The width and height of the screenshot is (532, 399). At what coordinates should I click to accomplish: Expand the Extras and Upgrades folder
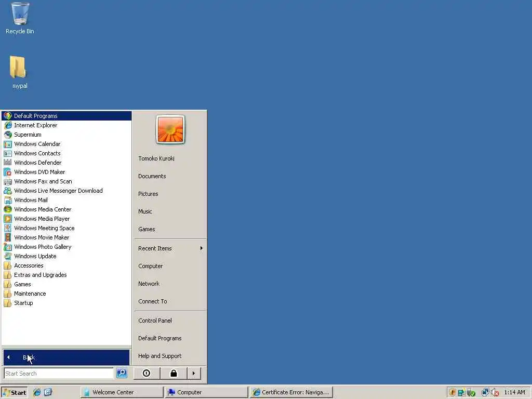click(x=66, y=275)
